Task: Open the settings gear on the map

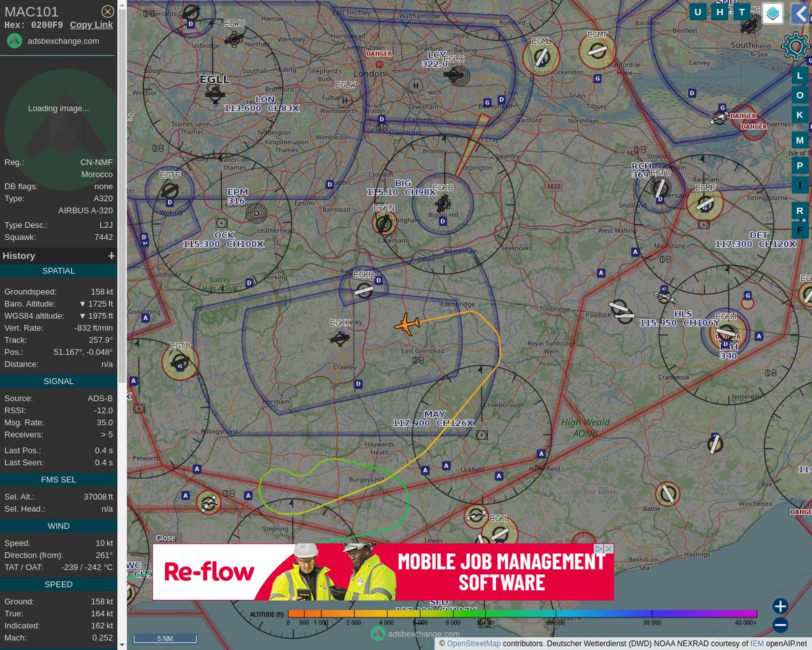Action: (796, 46)
